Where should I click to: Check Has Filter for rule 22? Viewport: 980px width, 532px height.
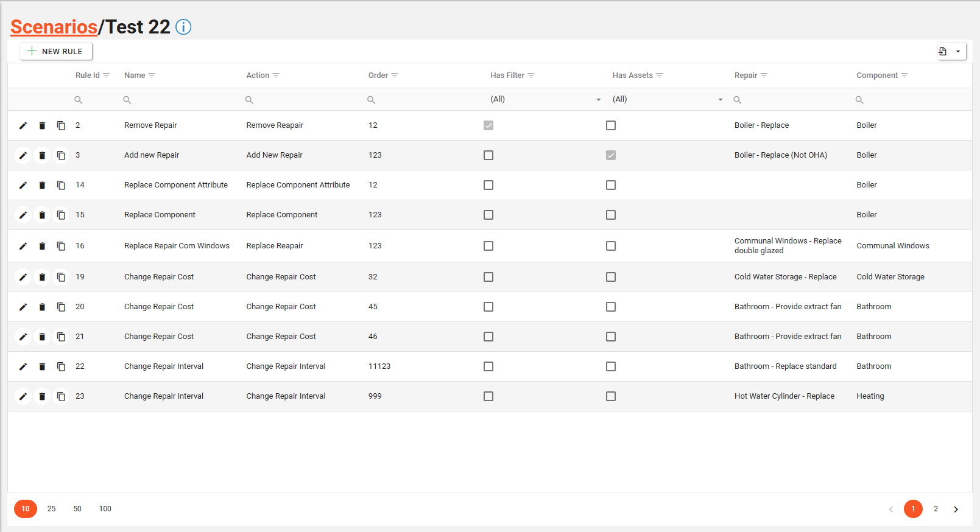(x=488, y=366)
